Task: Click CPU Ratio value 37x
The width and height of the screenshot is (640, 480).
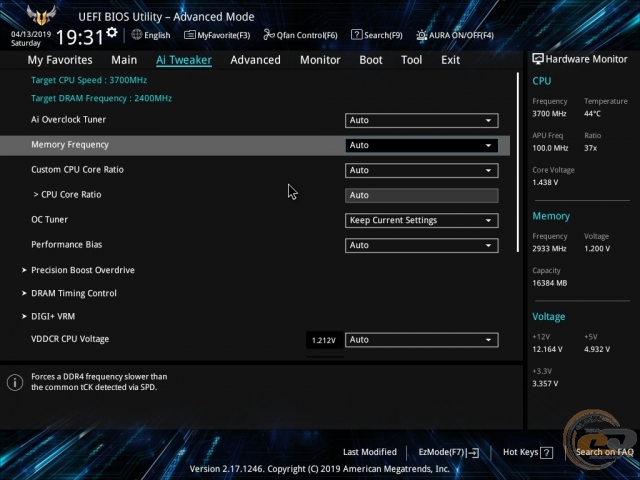Action: 591,148
